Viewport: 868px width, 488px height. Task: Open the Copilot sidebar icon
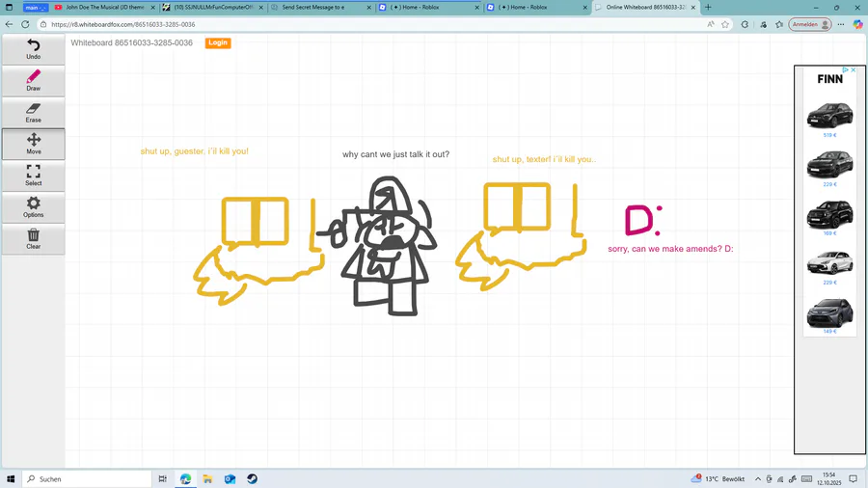tap(857, 24)
